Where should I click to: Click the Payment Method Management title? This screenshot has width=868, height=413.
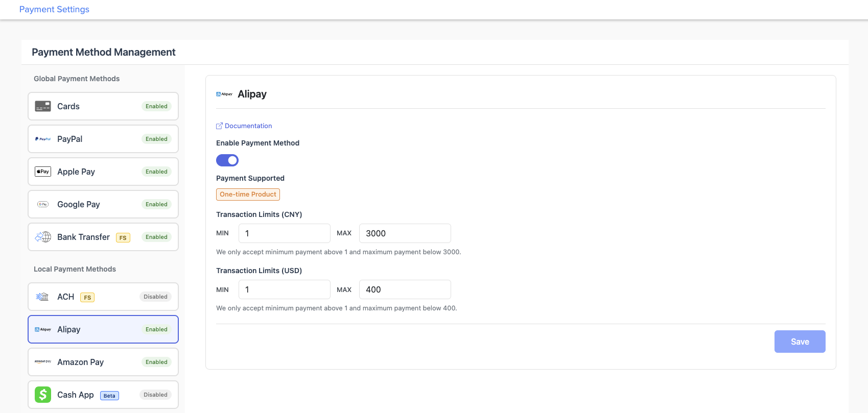click(x=104, y=52)
